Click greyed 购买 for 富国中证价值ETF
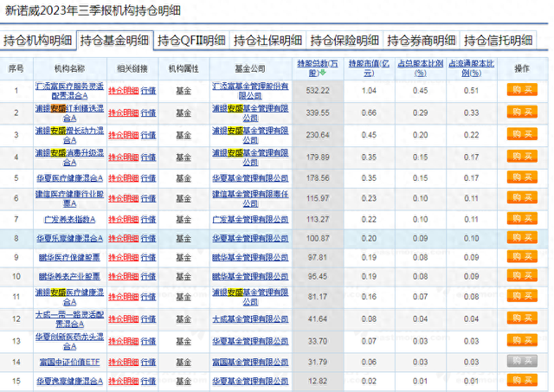Viewport: 554px width, 392px height. coord(522,361)
